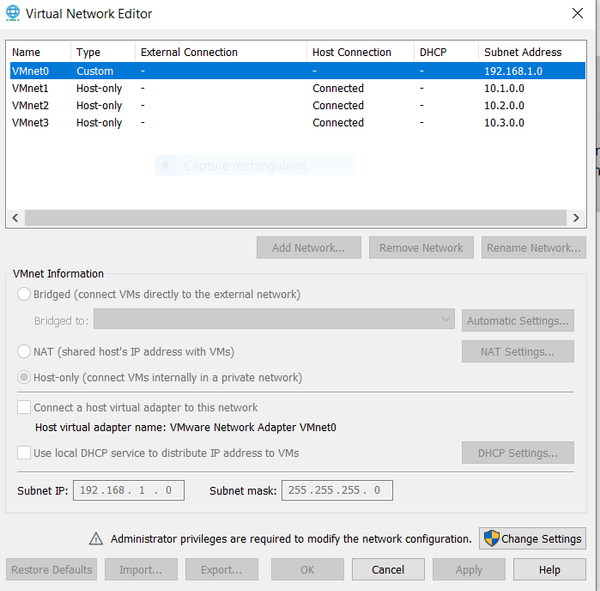
Task: Click the horizontal scrollbar track
Action: click(x=295, y=218)
